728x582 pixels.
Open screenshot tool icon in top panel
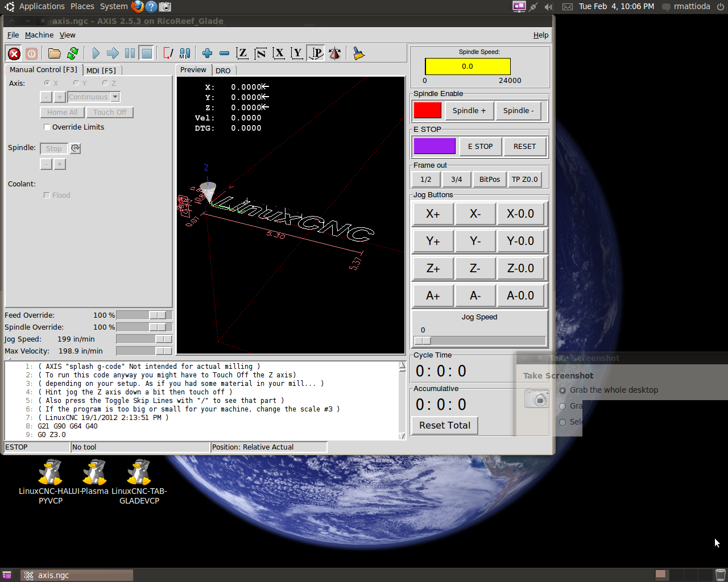point(165,6)
